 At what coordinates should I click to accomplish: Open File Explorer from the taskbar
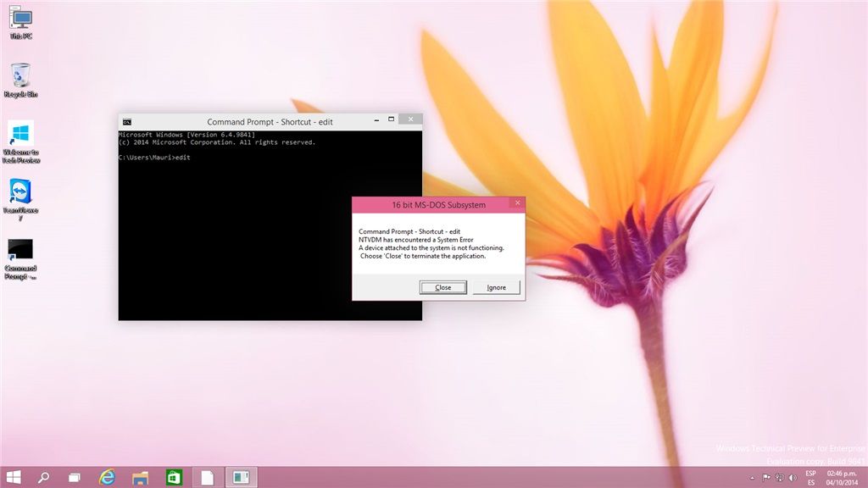click(x=140, y=477)
